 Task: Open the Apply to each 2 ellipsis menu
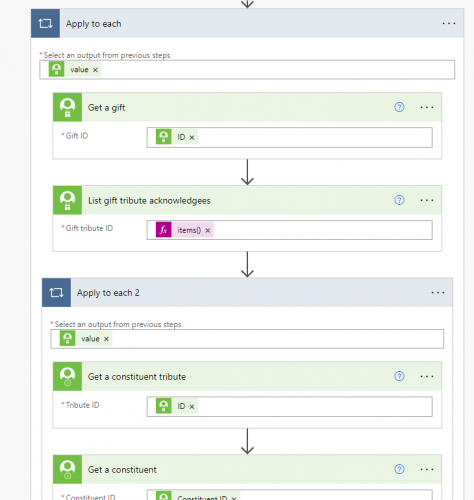pos(438,293)
